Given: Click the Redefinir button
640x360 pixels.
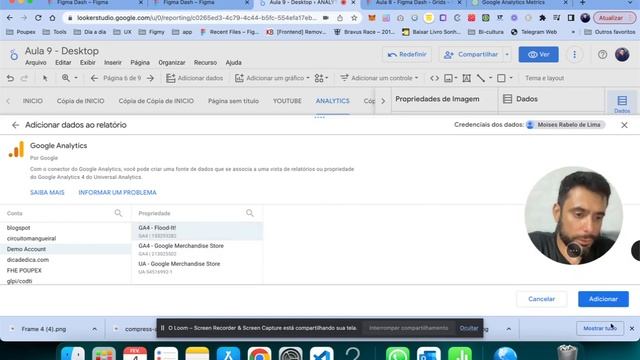Looking at the screenshot, I should tap(407, 54).
